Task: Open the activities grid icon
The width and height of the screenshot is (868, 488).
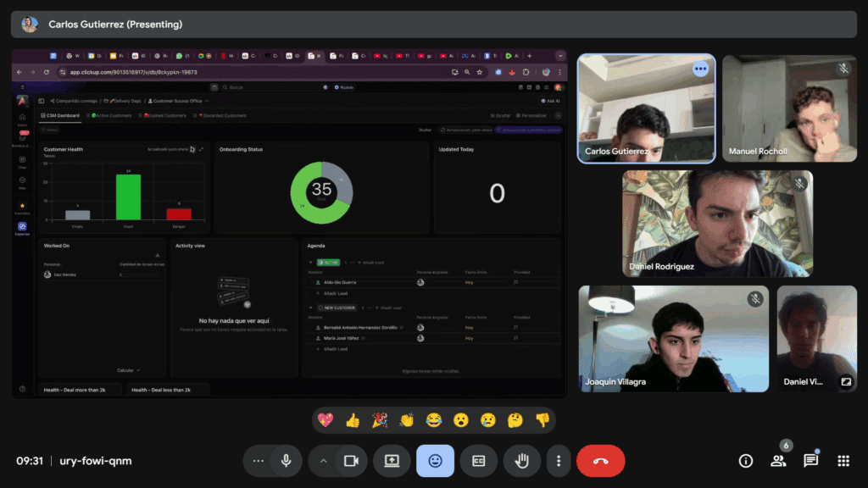Action: (843, 461)
